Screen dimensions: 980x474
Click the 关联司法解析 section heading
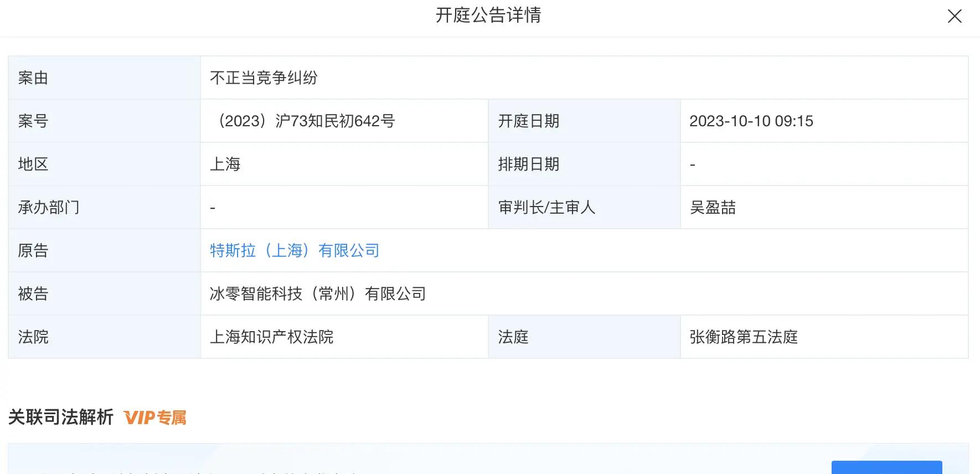[x=61, y=417]
